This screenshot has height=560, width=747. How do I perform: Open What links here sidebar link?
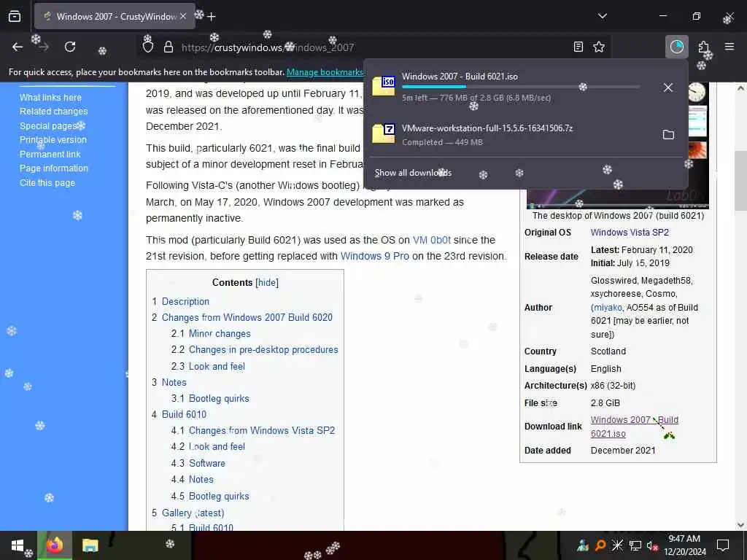(x=50, y=97)
